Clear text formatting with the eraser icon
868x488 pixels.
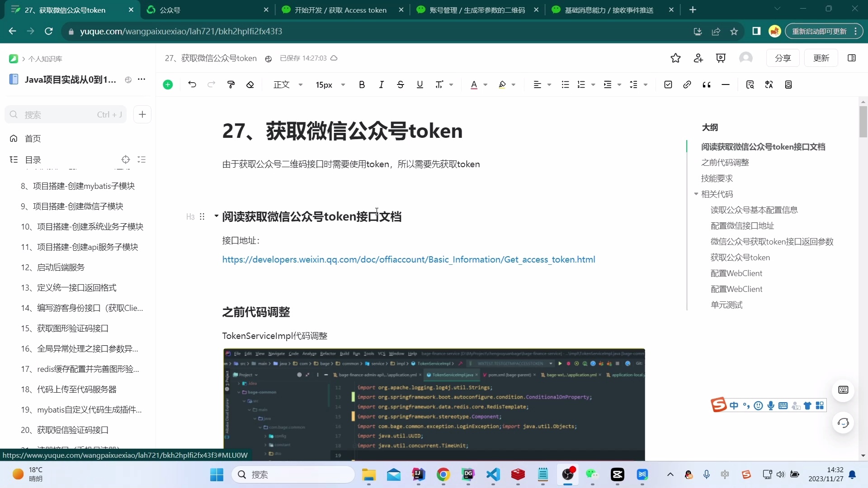pyautogui.click(x=251, y=84)
